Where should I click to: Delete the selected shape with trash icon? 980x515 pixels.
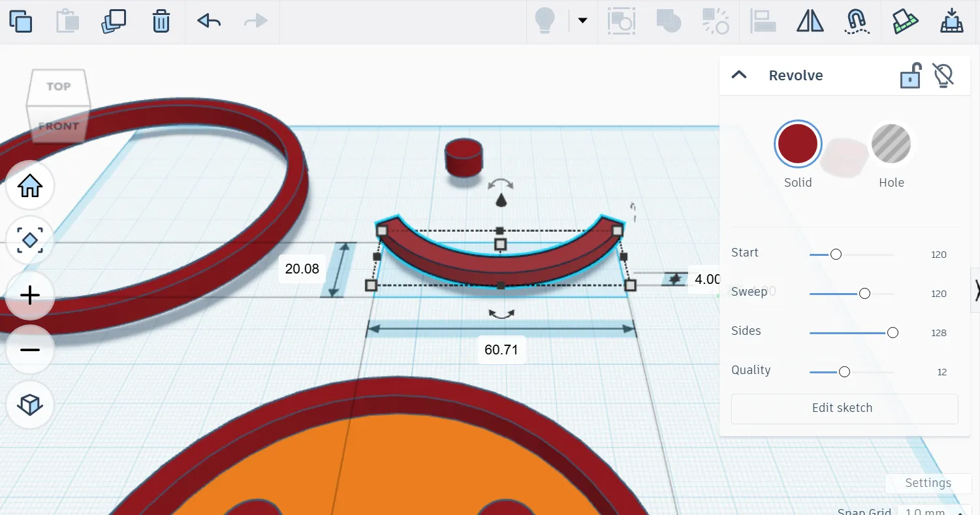pos(161,22)
